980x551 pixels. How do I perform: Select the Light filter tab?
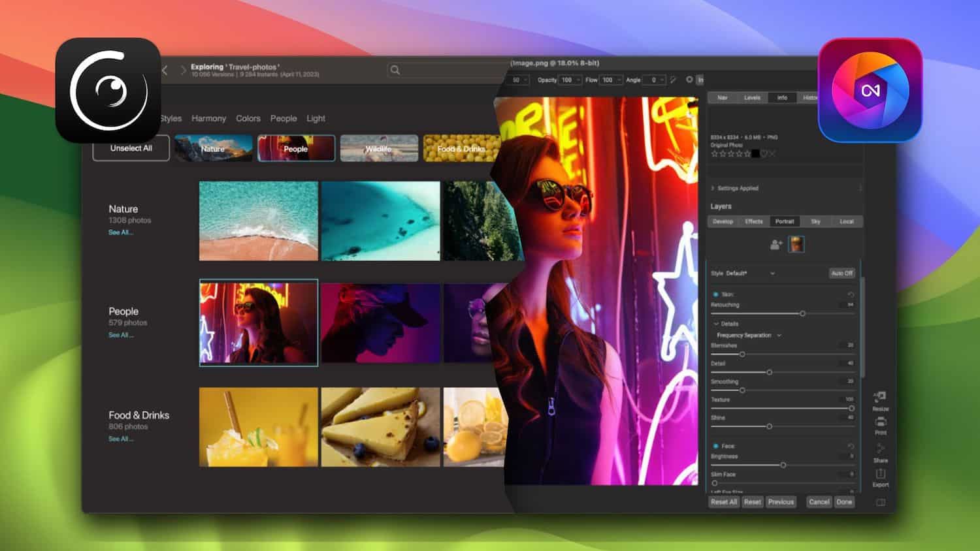coord(316,118)
